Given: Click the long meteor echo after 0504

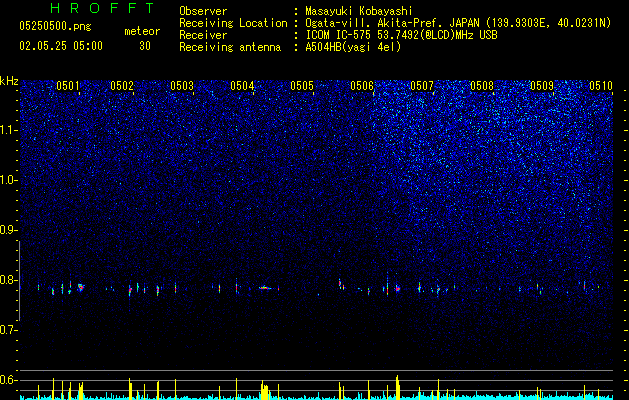Looking at the screenshot, I should [x=265, y=288].
